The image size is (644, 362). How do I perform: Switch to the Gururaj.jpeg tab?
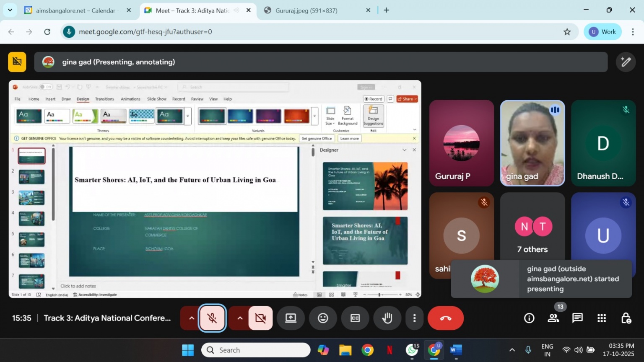tap(317, 10)
